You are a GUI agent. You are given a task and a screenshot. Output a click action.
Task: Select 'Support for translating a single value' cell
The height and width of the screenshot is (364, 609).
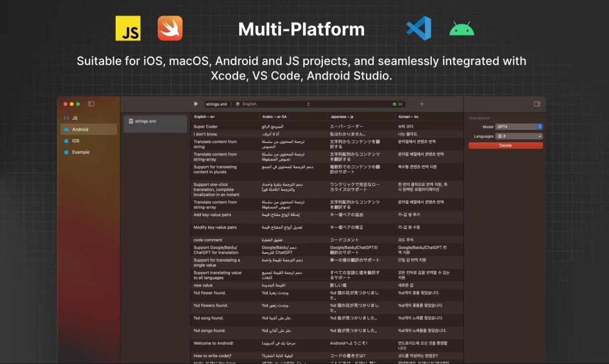[x=217, y=263]
